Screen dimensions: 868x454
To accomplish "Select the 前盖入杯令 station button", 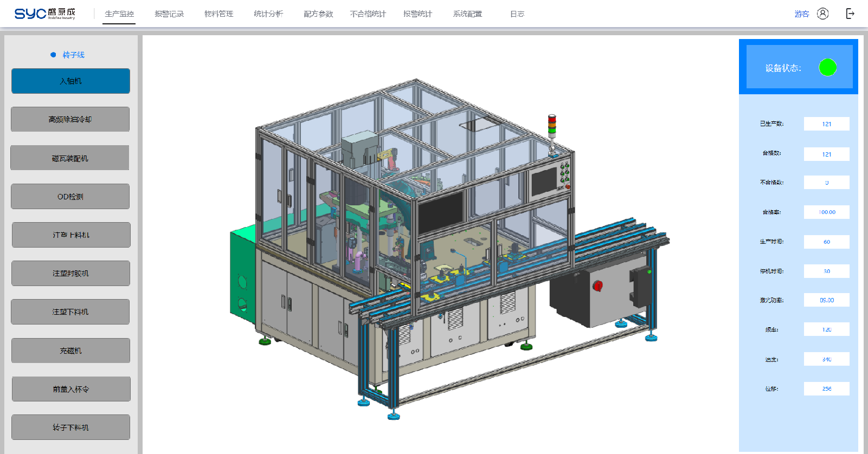I will click(x=72, y=389).
